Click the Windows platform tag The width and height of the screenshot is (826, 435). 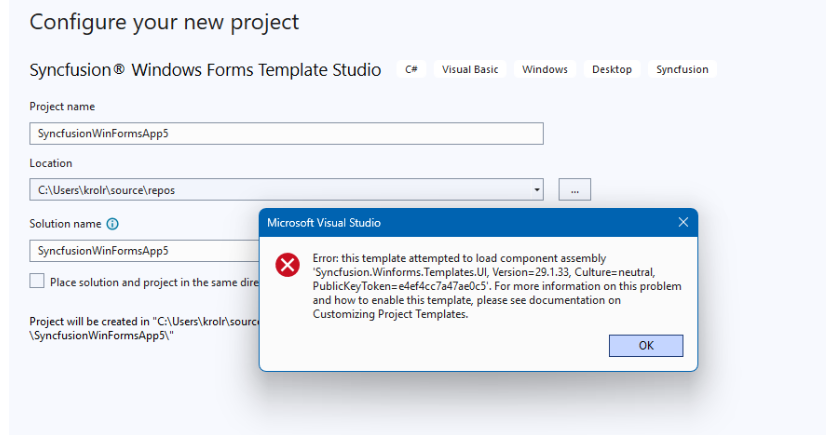[545, 70]
